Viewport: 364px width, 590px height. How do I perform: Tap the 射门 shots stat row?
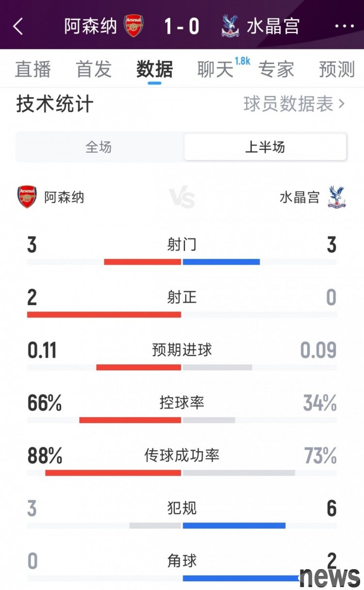click(x=182, y=245)
